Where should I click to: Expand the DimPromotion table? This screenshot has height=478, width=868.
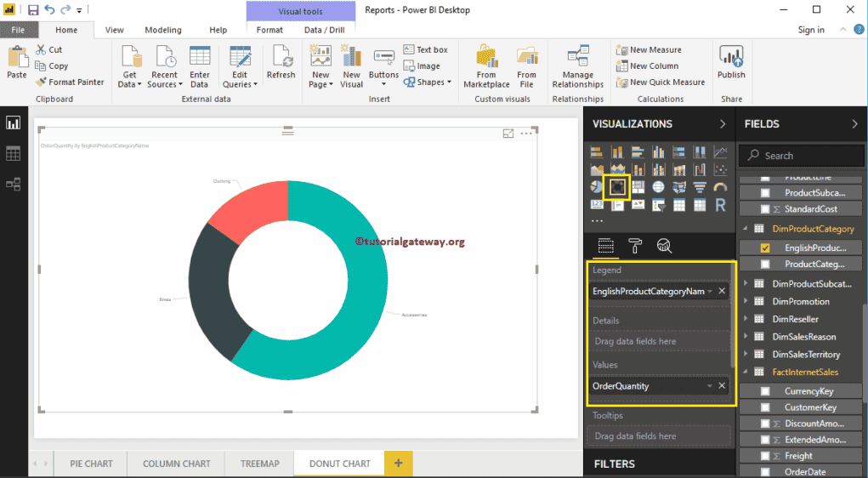coord(746,301)
